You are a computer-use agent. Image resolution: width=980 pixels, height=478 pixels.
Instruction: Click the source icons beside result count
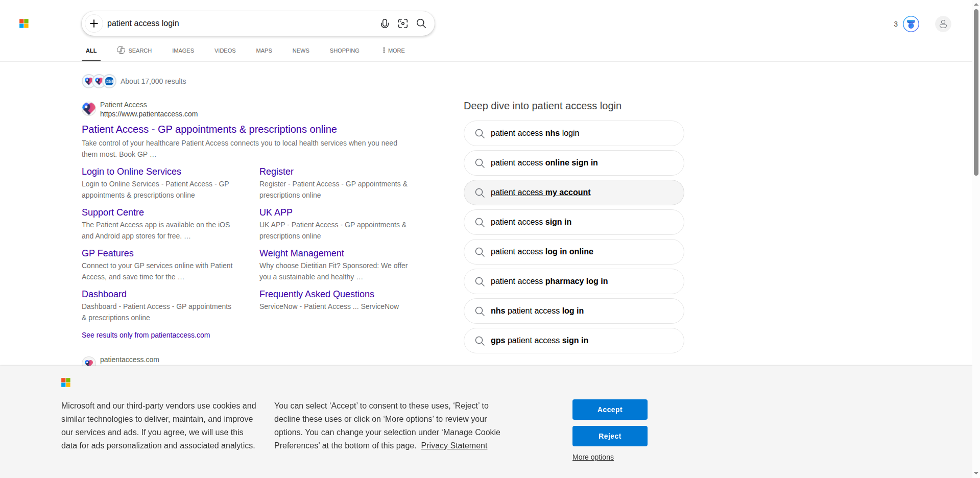click(99, 81)
